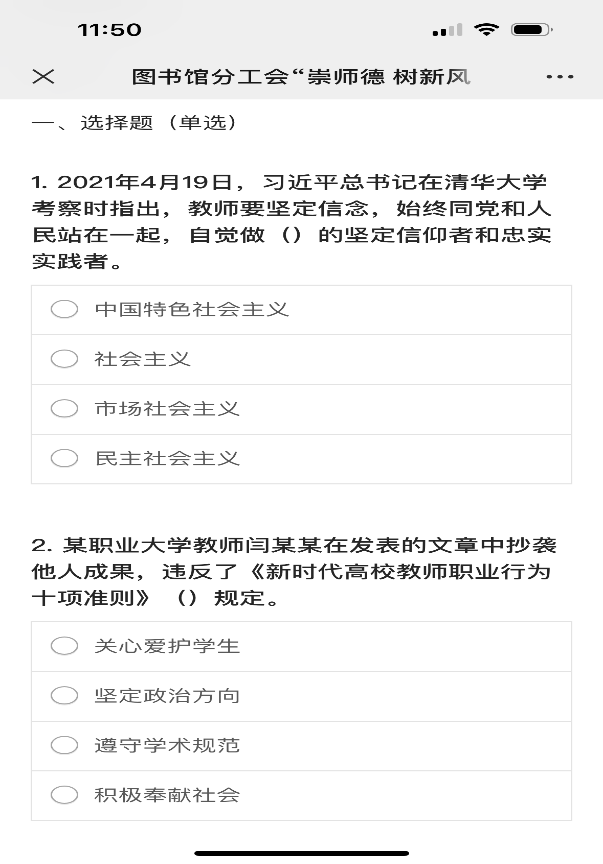Tap the battery indicator icon

pyautogui.click(x=532, y=30)
